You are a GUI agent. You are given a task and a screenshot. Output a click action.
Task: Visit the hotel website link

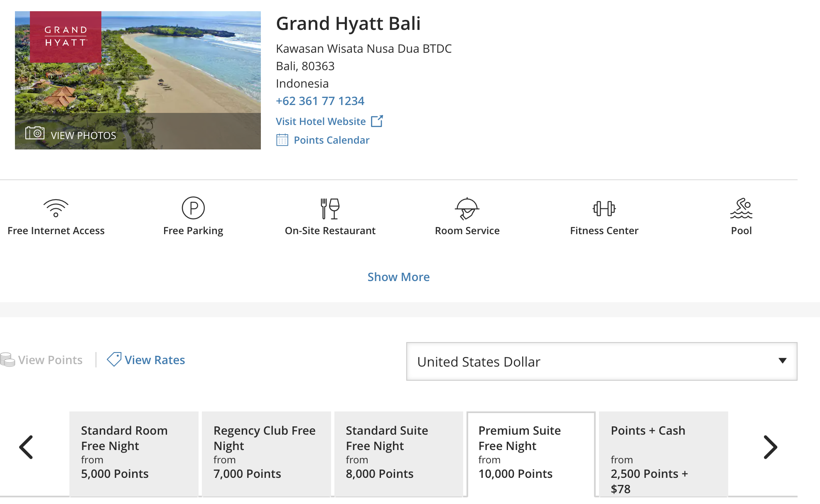coord(321,121)
